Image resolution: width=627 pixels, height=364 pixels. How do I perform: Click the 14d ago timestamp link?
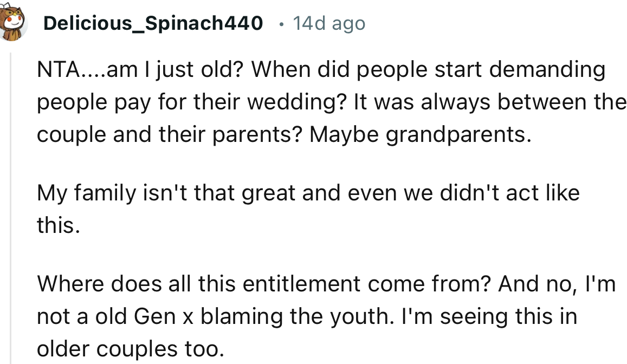[328, 23]
